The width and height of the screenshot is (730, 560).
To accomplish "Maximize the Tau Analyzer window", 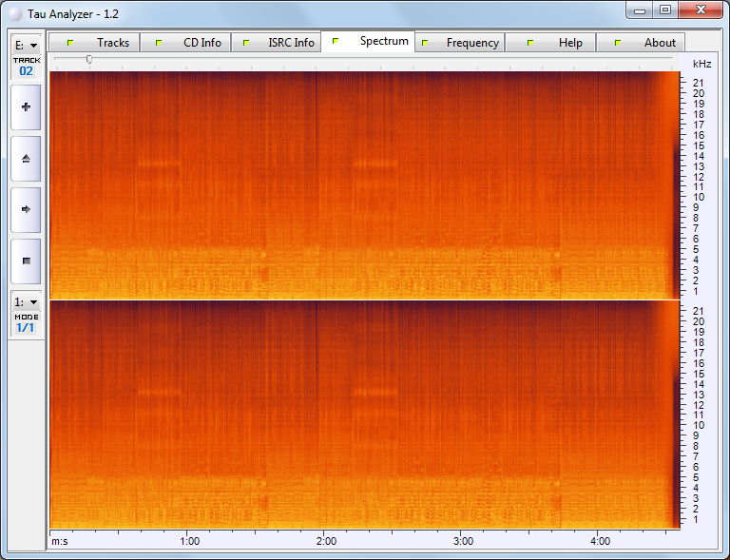I will [x=665, y=10].
